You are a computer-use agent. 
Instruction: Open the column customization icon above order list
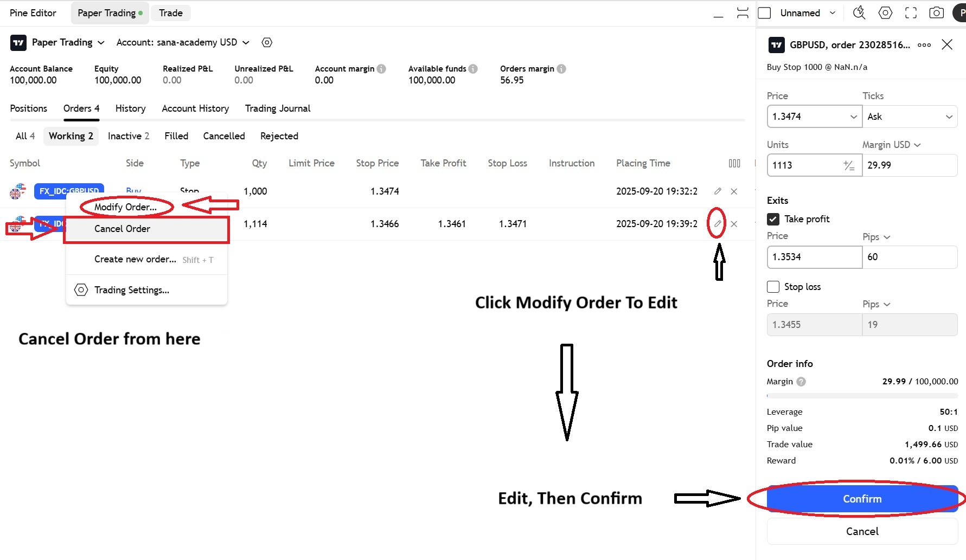[x=734, y=163]
